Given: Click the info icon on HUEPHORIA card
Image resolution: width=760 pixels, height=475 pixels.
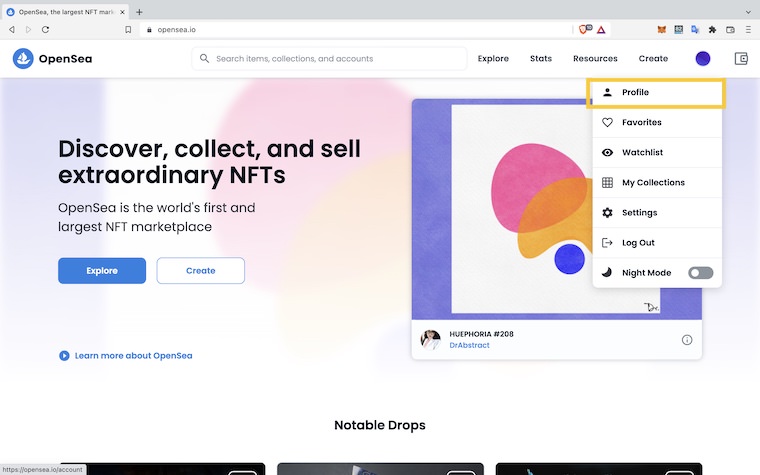Looking at the screenshot, I should [x=687, y=340].
